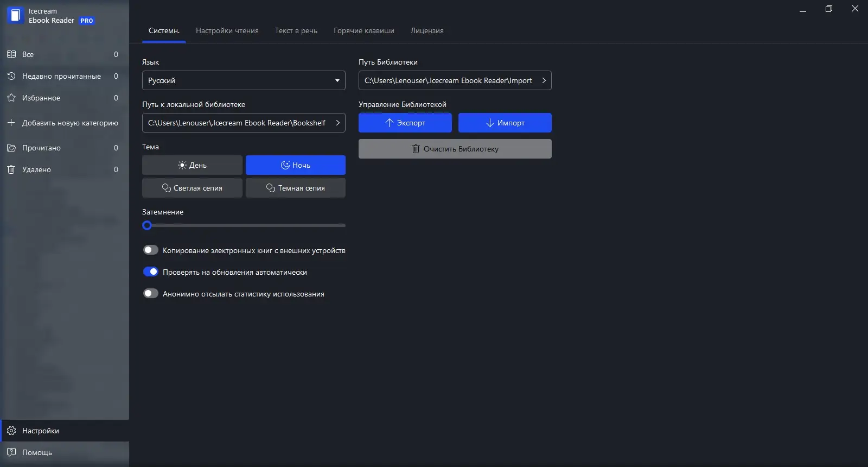Toggle anonymous usage statistics sending
Viewport: 868px width, 467px height.
tap(150, 293)
